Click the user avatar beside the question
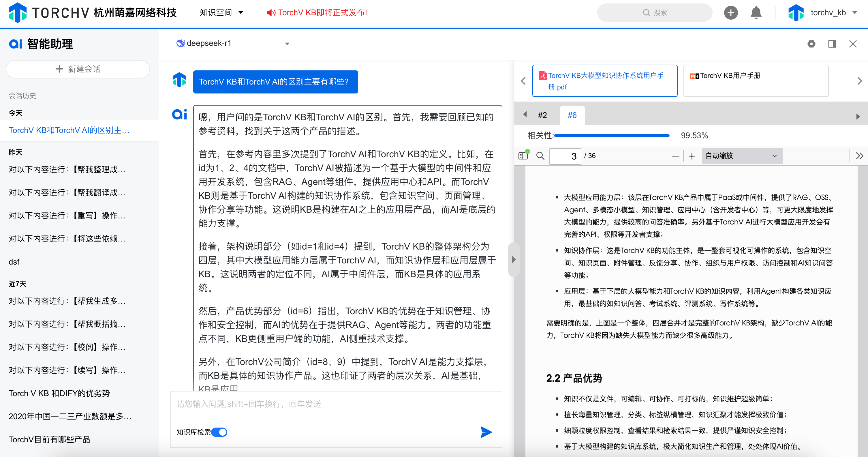Screen dimensions: 868x457 (179, 80)
